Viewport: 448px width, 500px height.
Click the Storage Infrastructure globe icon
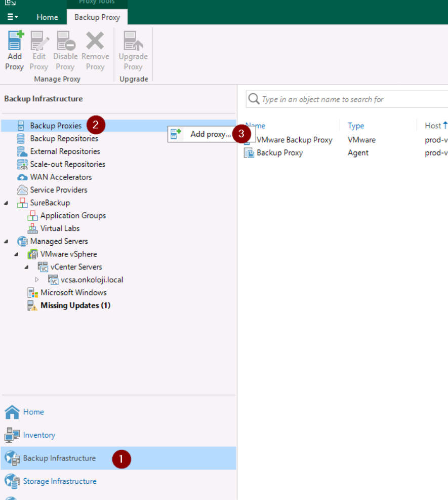pyautogui.click(x=12, y=481)
